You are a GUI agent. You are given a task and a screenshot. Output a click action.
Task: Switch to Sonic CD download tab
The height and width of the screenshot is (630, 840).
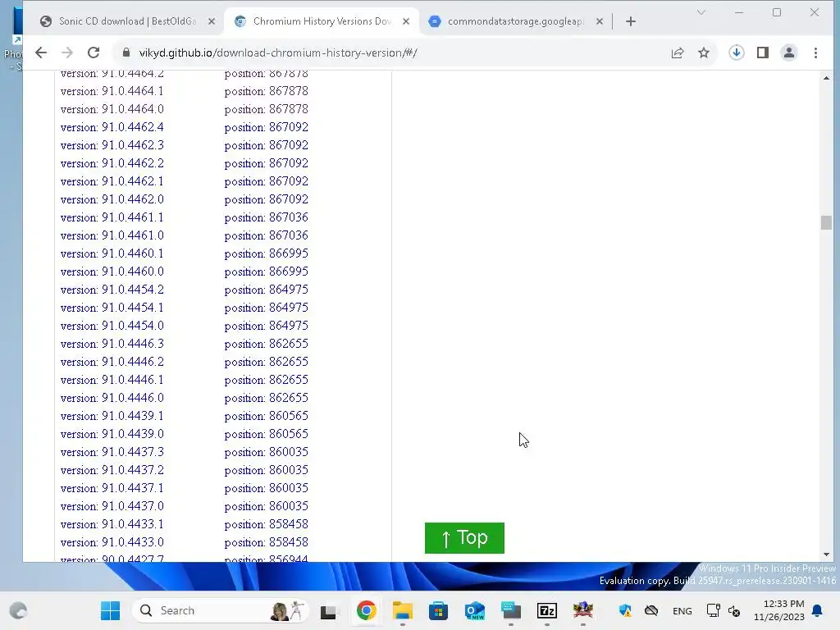128,21
